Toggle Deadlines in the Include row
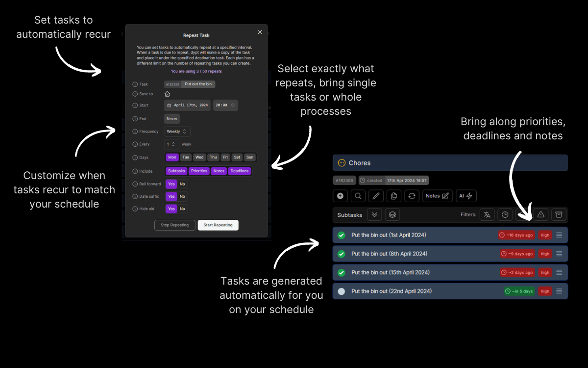 click(x=239, y=171)
